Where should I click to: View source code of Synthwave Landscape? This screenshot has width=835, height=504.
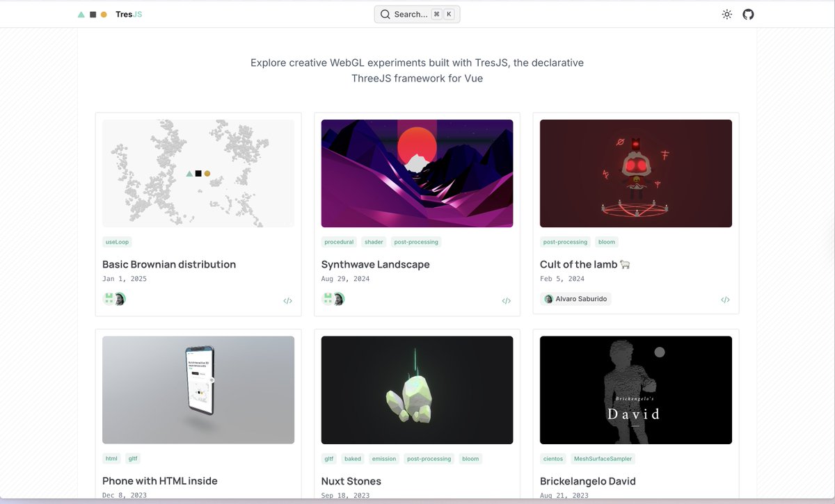(x=507, y=300)
